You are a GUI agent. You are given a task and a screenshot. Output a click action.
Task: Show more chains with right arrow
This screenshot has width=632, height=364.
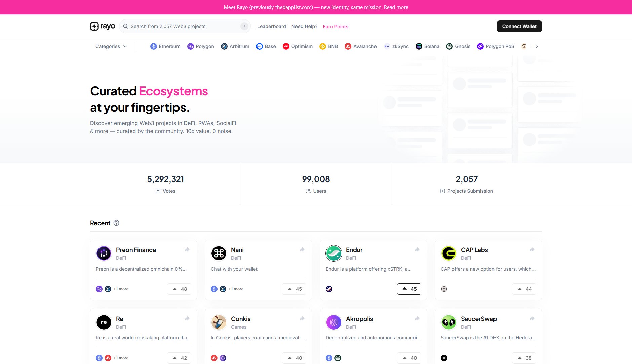coord(537,46)
